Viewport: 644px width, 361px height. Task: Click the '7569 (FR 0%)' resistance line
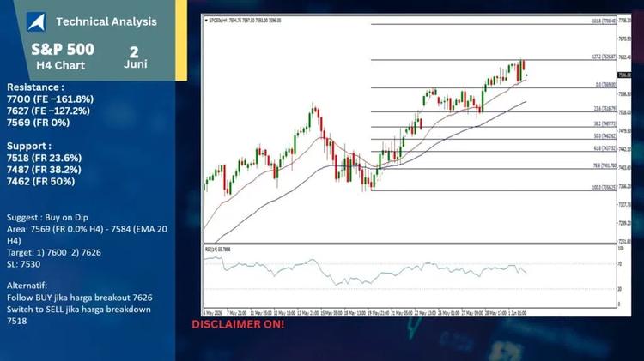[x=38, y=123]
